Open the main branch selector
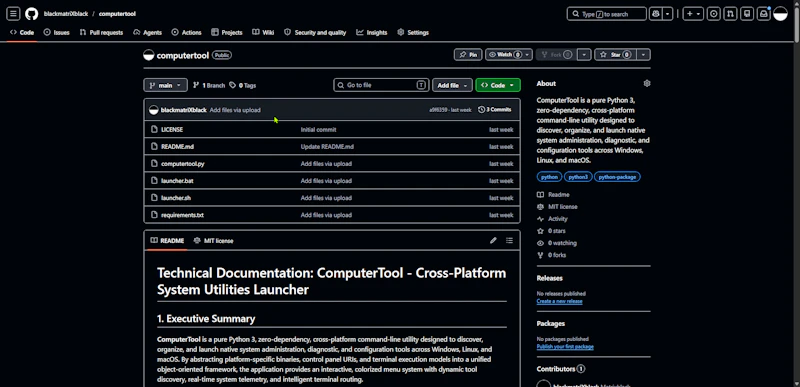The width and height of the screenshot is (800, 387). (165, 85)
